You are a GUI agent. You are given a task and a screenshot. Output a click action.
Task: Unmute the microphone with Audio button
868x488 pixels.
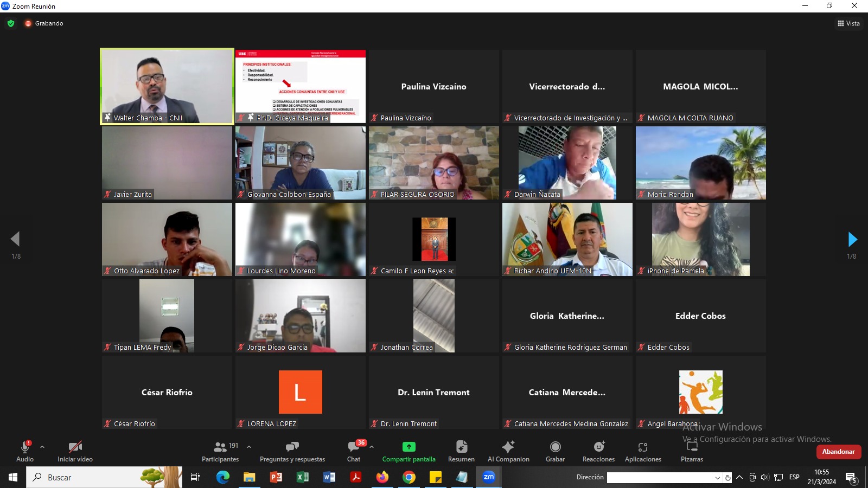[25, 451]
